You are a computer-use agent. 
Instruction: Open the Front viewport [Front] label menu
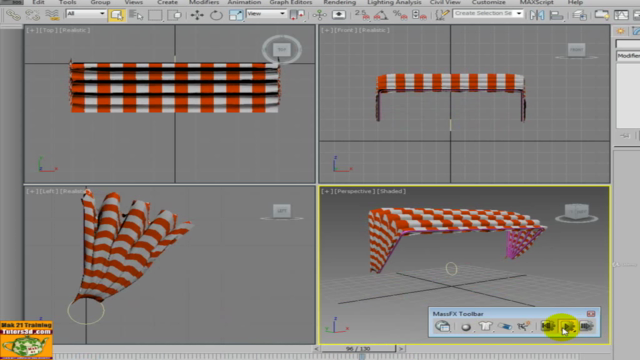pyautogui.click(x=344, y=30)
